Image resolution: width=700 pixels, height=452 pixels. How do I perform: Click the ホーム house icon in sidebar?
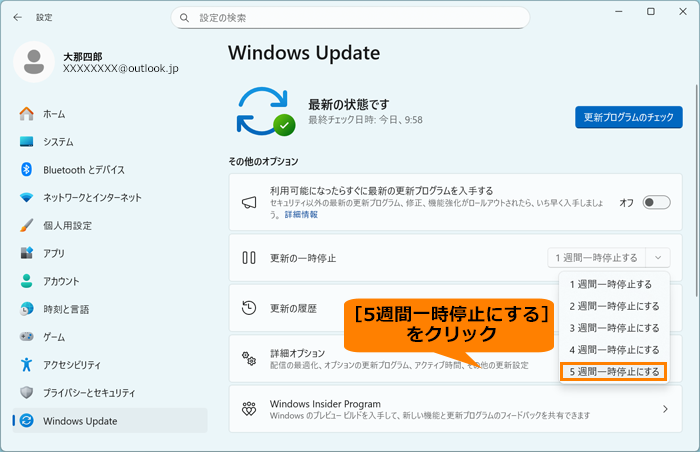(x=26, y=114)
